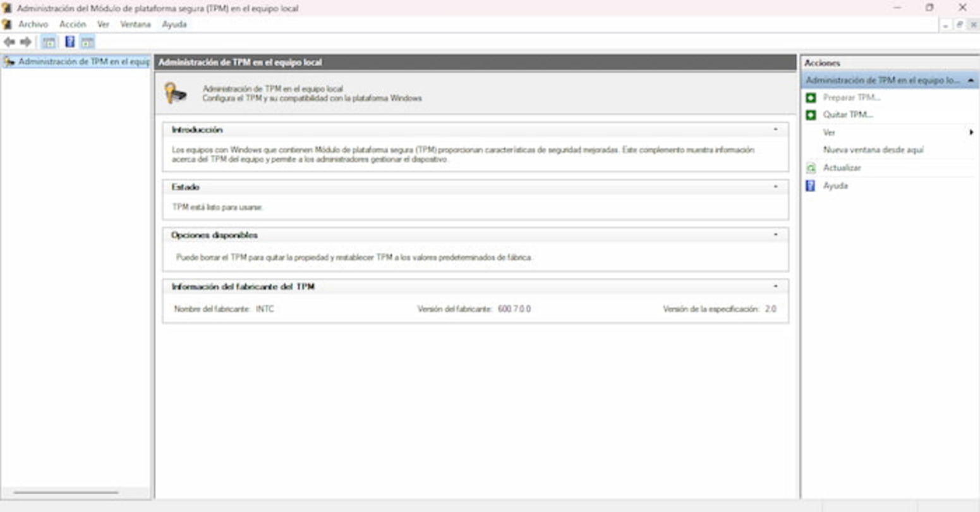Viewport: 980px width, 512px height.
Task: Click the inner MDI minimize button
Action: [x=946, y=25]
